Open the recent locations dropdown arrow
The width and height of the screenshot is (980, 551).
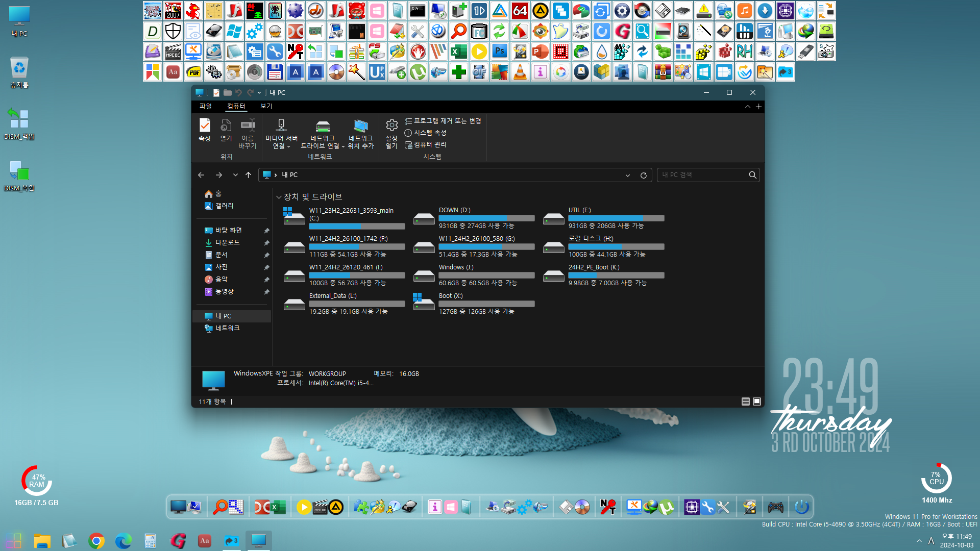(235, 175)
